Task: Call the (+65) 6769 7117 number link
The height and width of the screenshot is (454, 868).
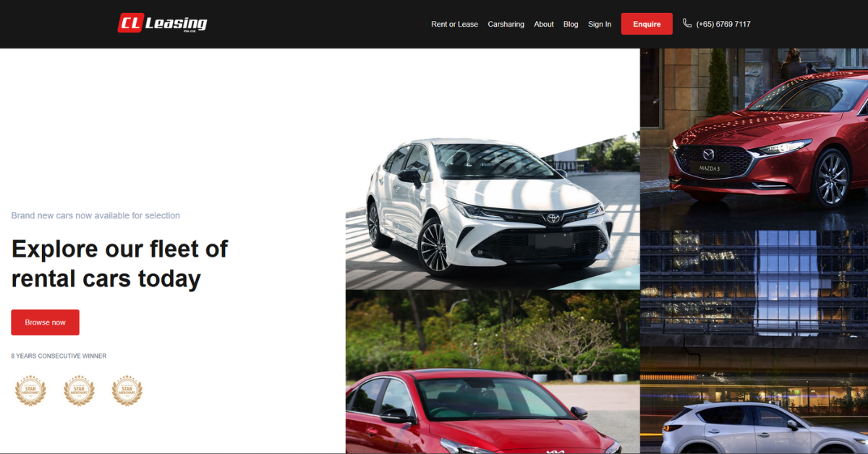Action: coord(723,24)
